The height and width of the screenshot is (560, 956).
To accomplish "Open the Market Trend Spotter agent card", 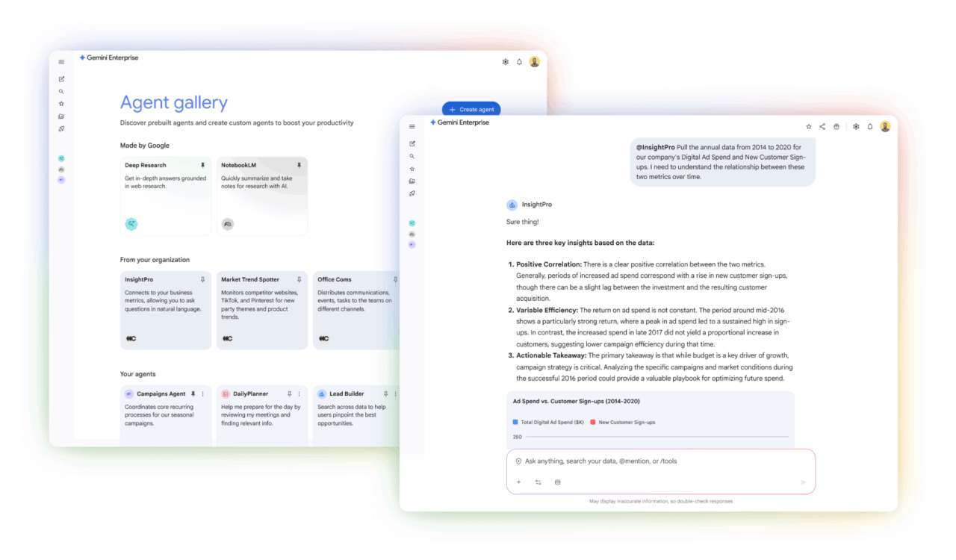I will click(x=261, y=310).
